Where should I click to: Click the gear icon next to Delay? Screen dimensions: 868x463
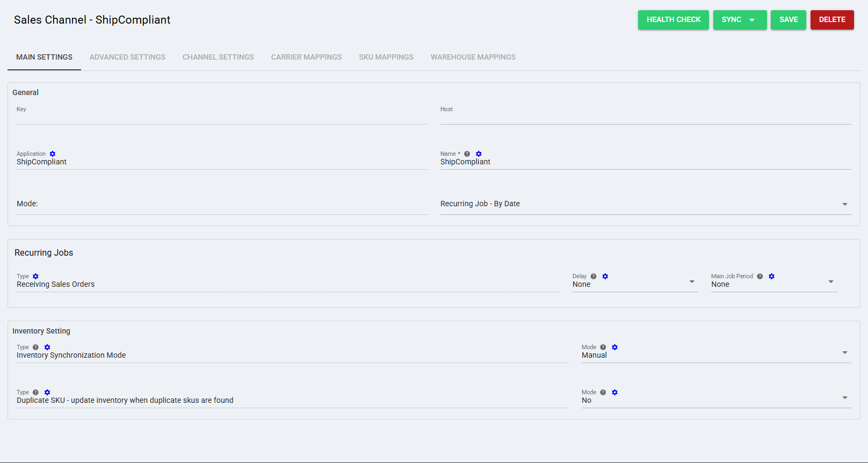point(605,277)
